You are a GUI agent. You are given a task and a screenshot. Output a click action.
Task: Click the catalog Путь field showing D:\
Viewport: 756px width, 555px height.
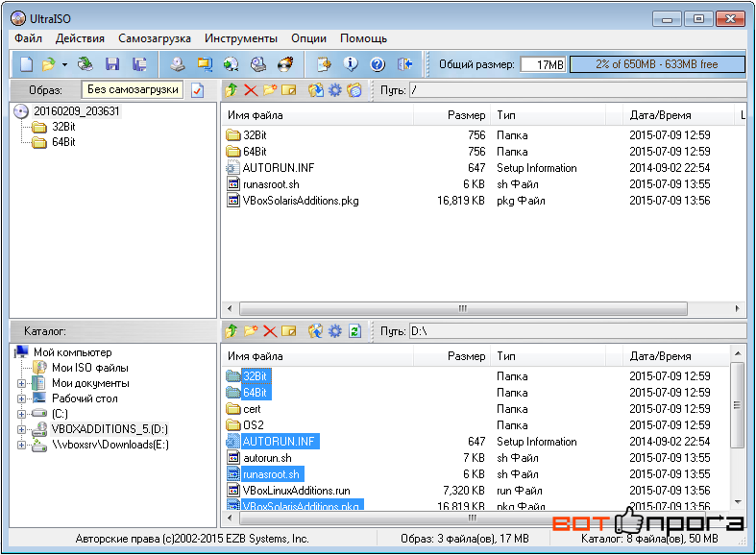point(577,331)
